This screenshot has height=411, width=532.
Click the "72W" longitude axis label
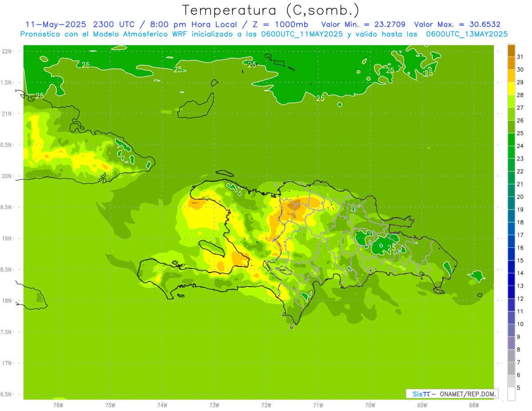(x=266, y=405)
